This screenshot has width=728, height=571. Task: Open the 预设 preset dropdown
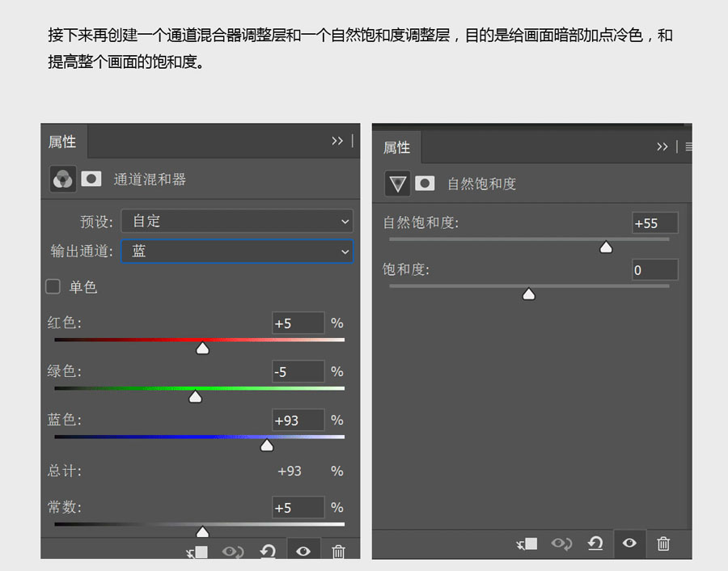237,221
